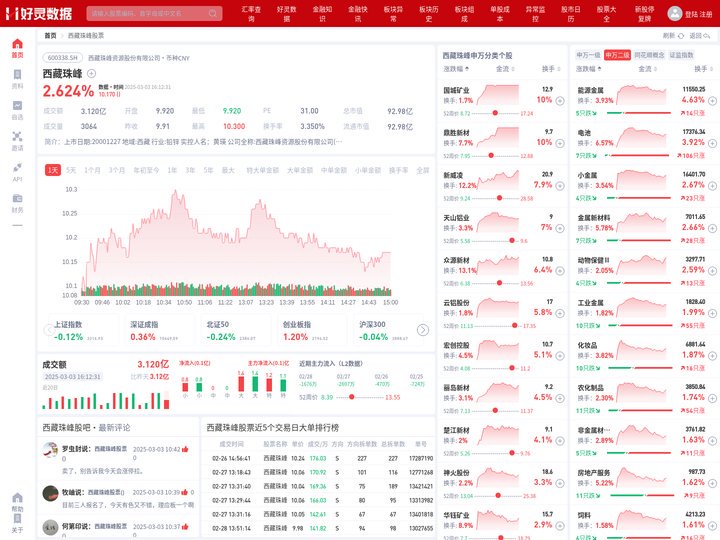
Task: Click 鼎胜新材 52周价 slider marker
Action: tap(491, 156)
